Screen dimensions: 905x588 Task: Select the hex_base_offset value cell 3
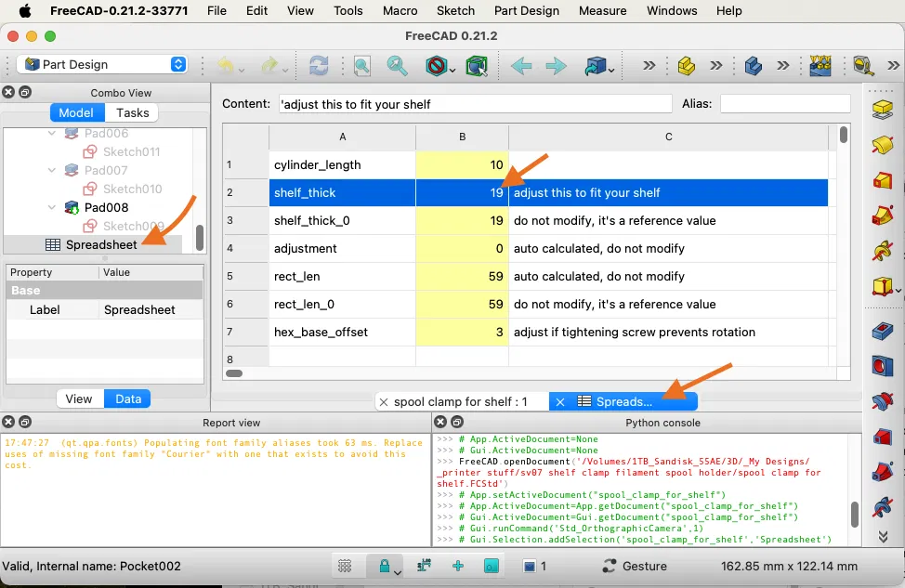[x=462, y=332]
